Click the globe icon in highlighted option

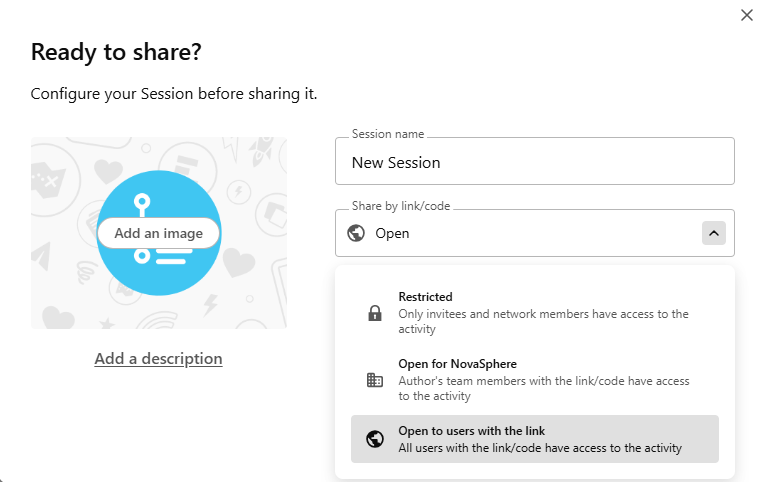375,439
